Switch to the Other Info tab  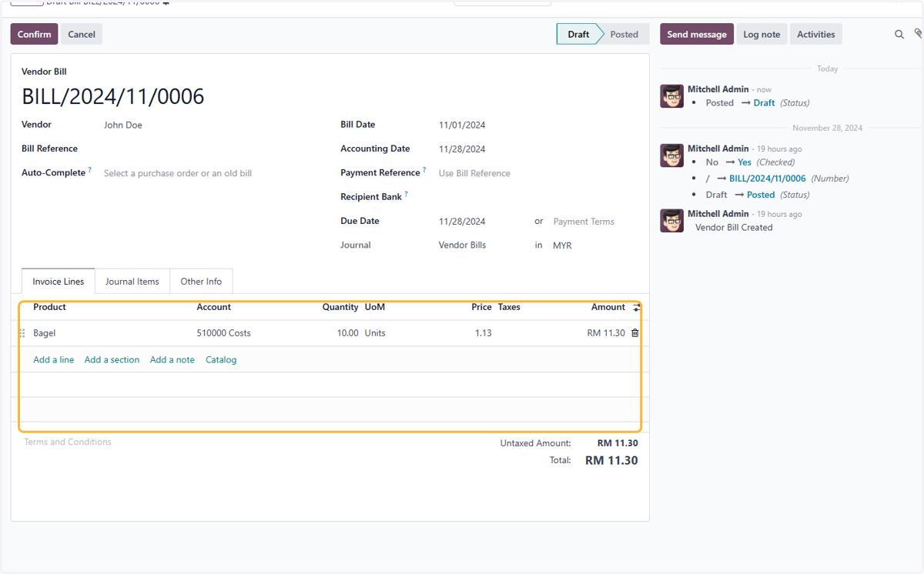(201, 282)
